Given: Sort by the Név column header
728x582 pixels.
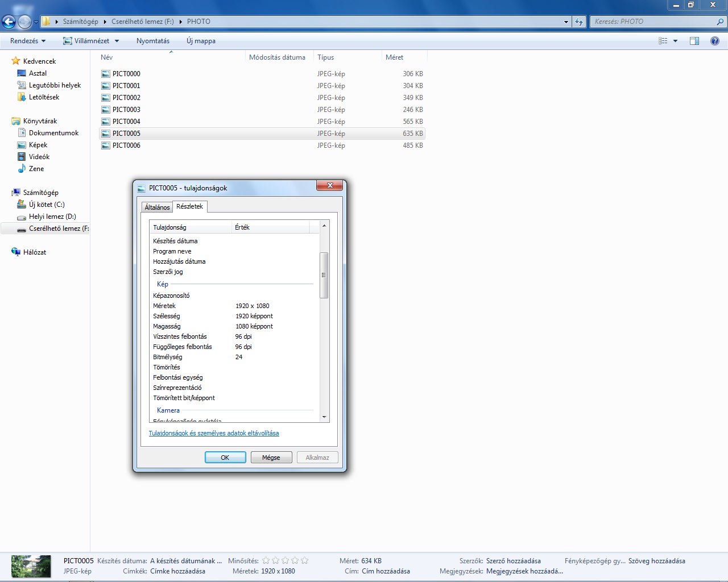Looking at the screenshot, I should coord(172,57).
